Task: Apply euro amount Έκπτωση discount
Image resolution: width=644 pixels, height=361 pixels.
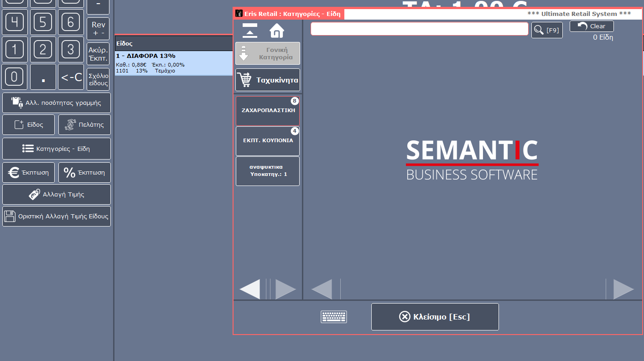Action: (x=29, y=173)
